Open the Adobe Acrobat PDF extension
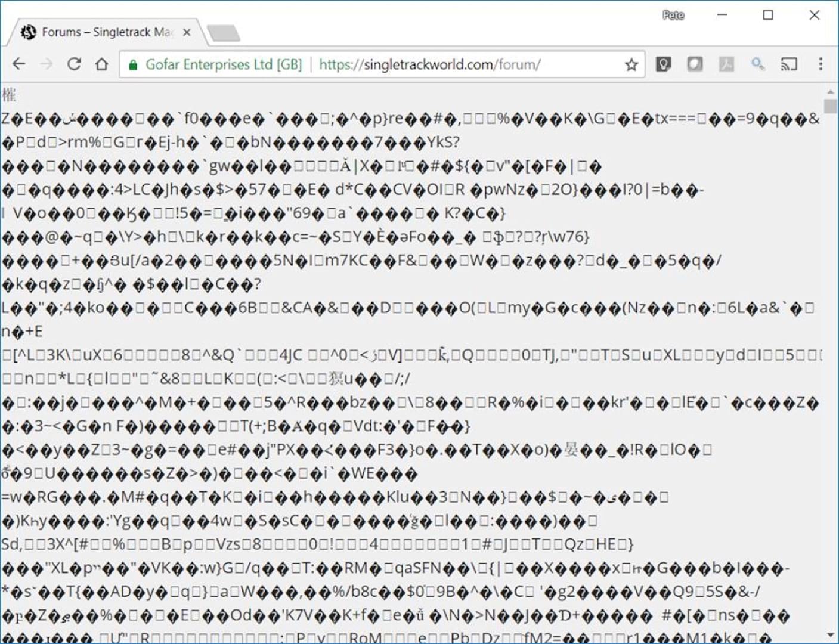 point(726,64)
